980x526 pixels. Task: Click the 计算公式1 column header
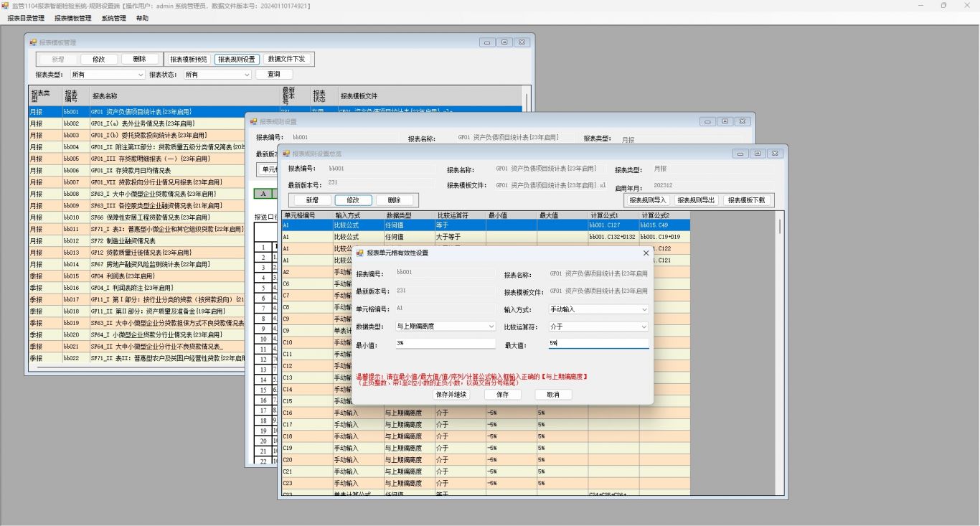[x=613, y=215]
